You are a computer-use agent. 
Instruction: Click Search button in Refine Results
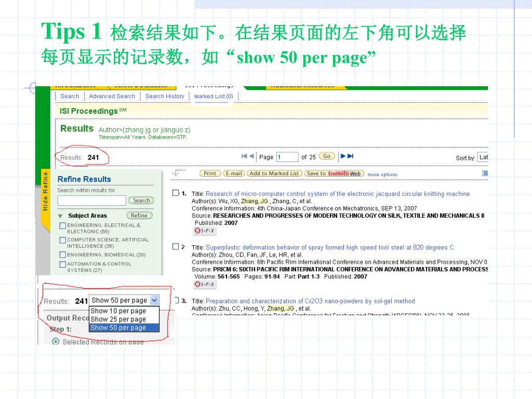pos(141,201)
